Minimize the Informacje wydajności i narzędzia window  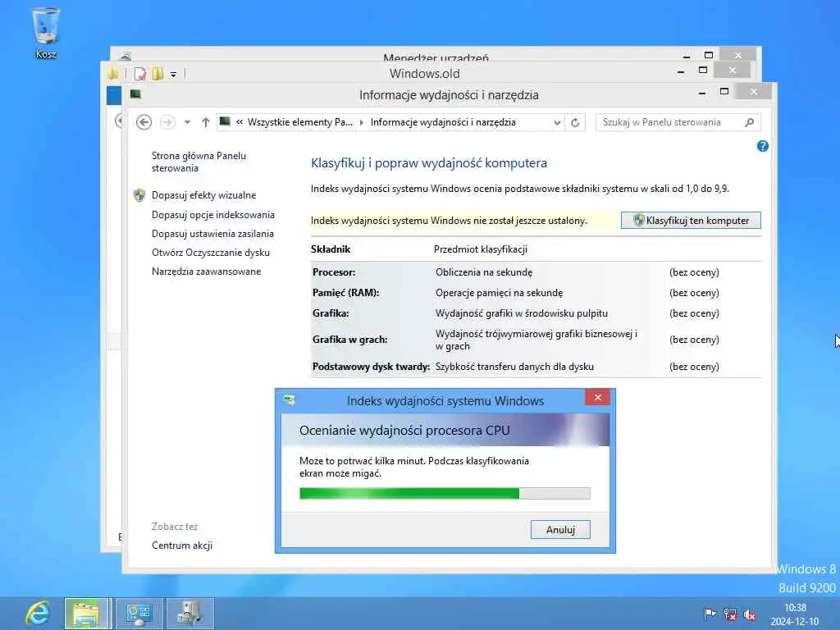[702, 94]
